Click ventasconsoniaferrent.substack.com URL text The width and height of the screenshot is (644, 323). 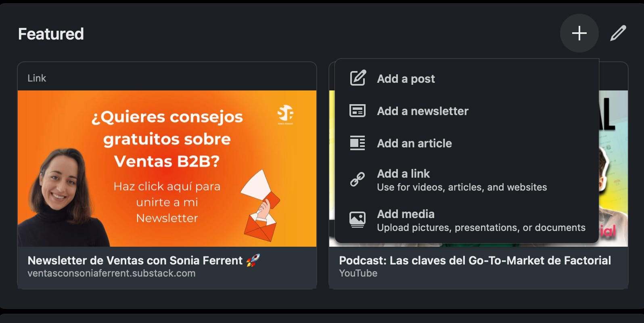(x=111, y=273)
